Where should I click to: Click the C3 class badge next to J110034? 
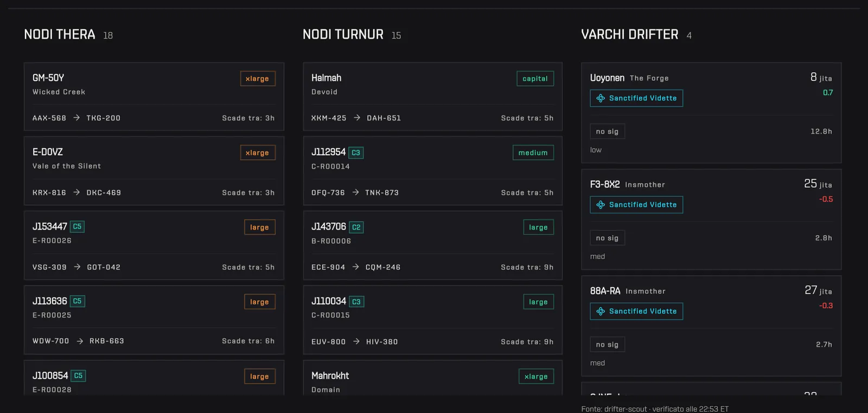pyautogui.click(x=356, y=302)
